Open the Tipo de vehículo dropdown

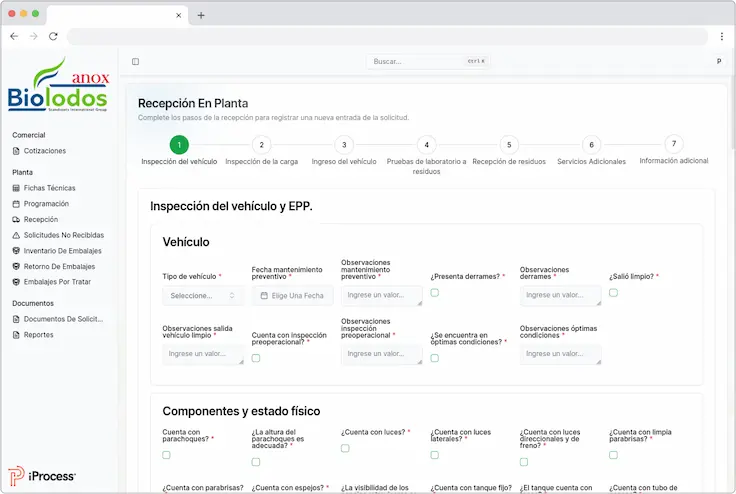point(203,296)
